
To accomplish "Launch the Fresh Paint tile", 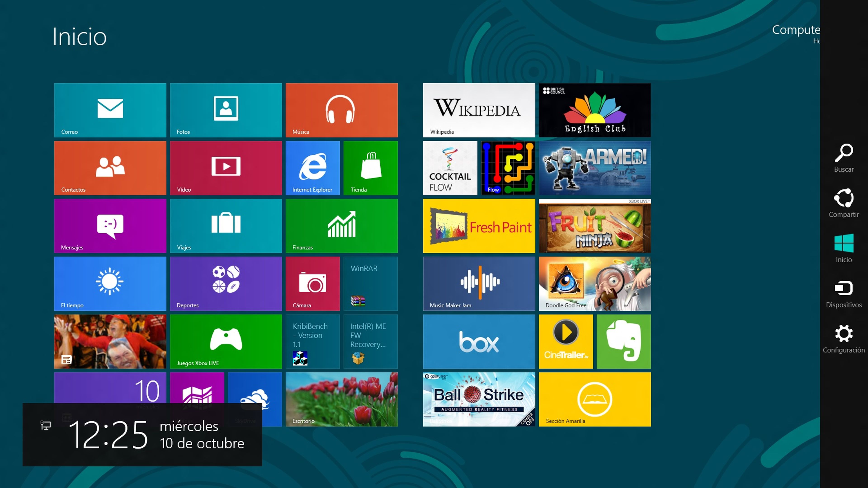I will coord(479,226).
